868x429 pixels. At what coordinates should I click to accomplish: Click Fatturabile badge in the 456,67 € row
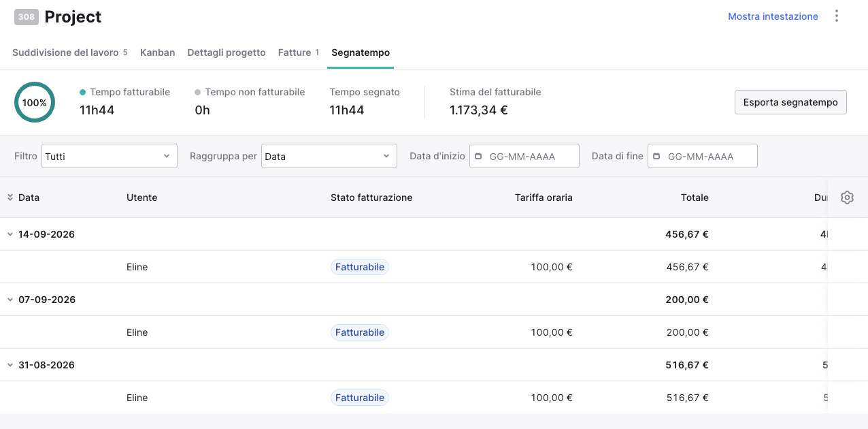pyautogui.click(x=360, y=267)
